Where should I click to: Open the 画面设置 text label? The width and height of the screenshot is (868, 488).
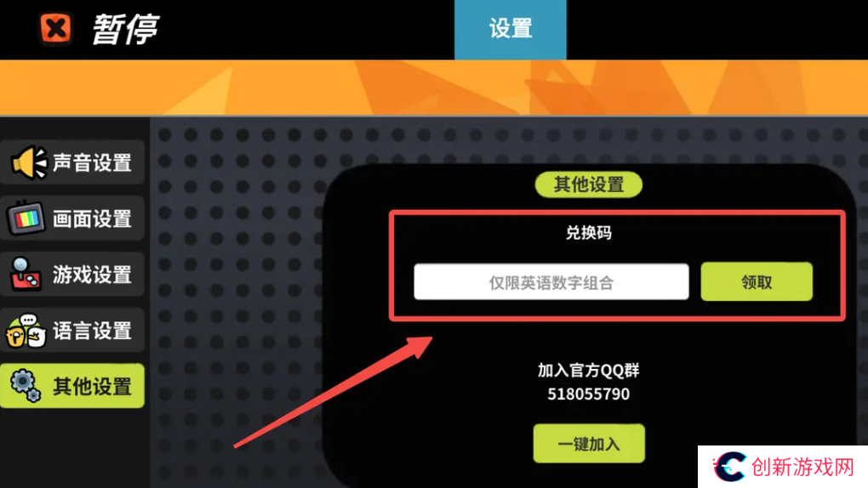(93, 219)
